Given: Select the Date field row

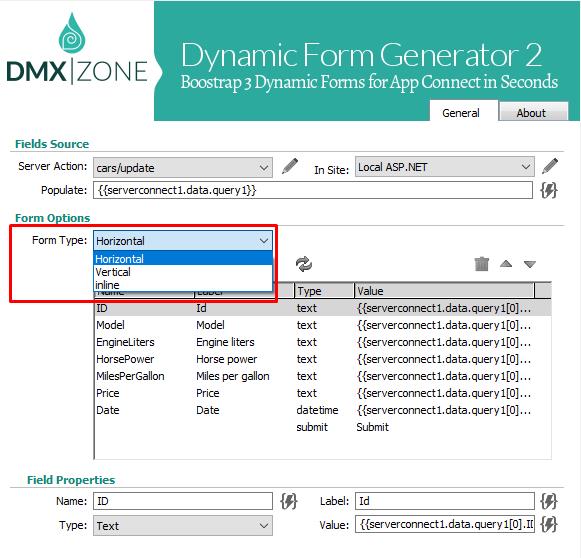Looking at the screenshot, I should (x=322, y=410).
